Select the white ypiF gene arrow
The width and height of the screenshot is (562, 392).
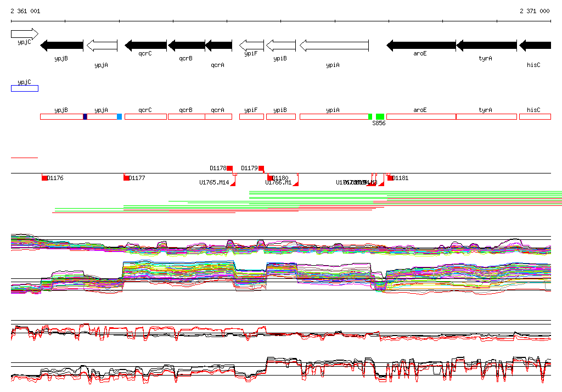251,45
